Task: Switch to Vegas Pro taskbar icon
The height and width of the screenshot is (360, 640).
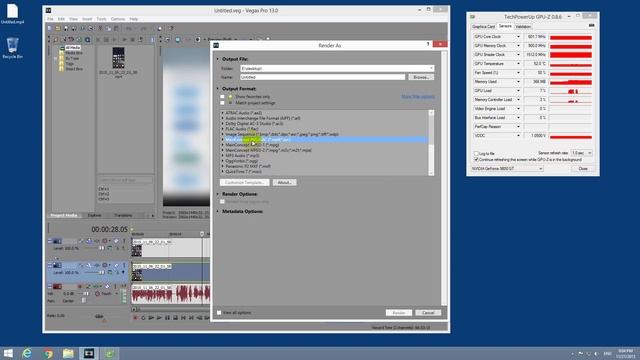Action: pyautogui.click(x=89, y=353)
